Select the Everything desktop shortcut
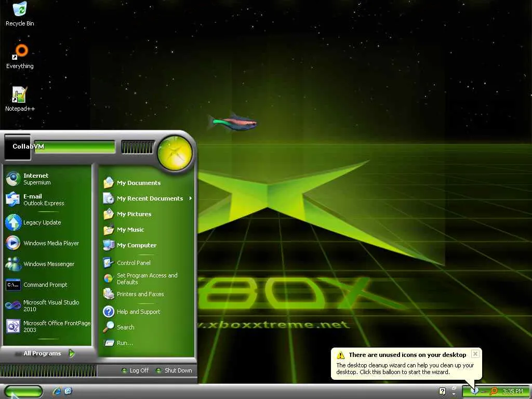The height and width of the screenshot is (399, 532). coord(20,57)
